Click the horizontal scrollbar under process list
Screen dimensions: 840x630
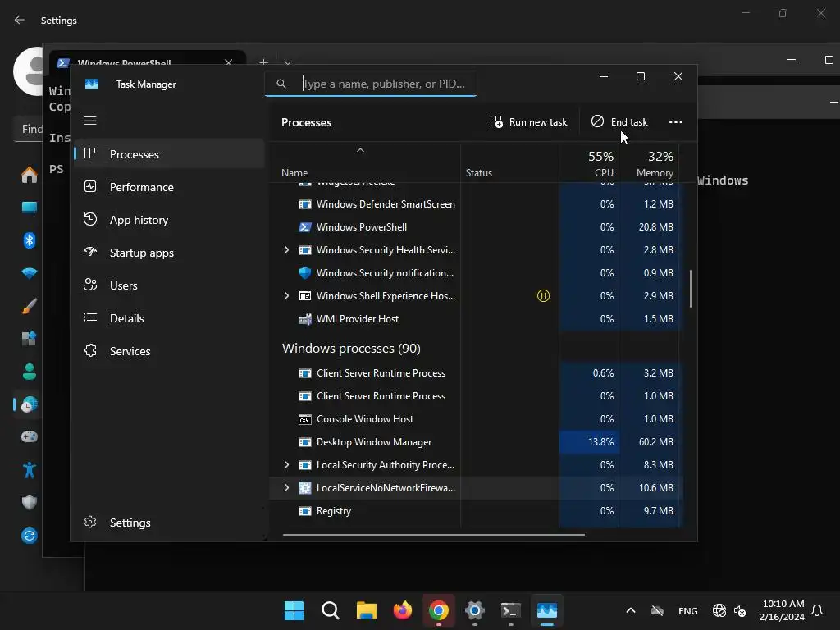433,534
